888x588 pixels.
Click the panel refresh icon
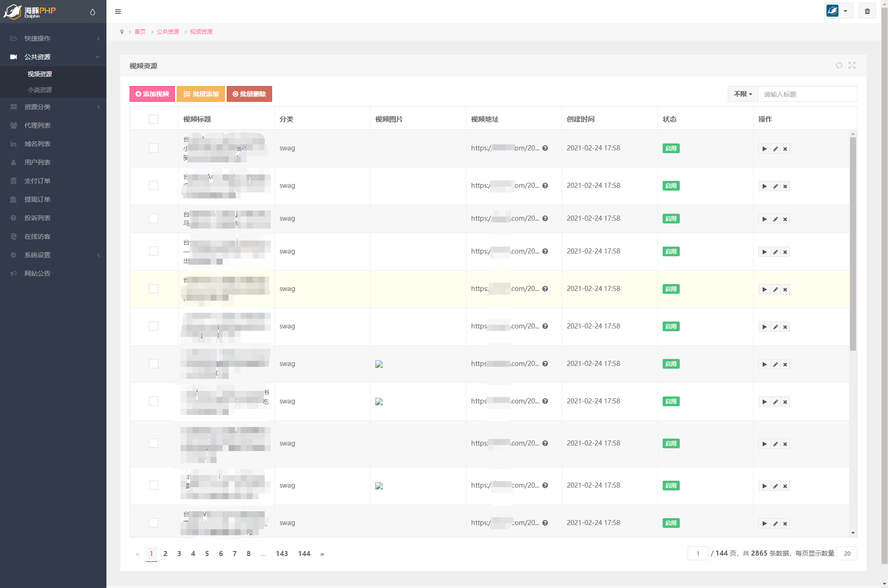point(838,66)
